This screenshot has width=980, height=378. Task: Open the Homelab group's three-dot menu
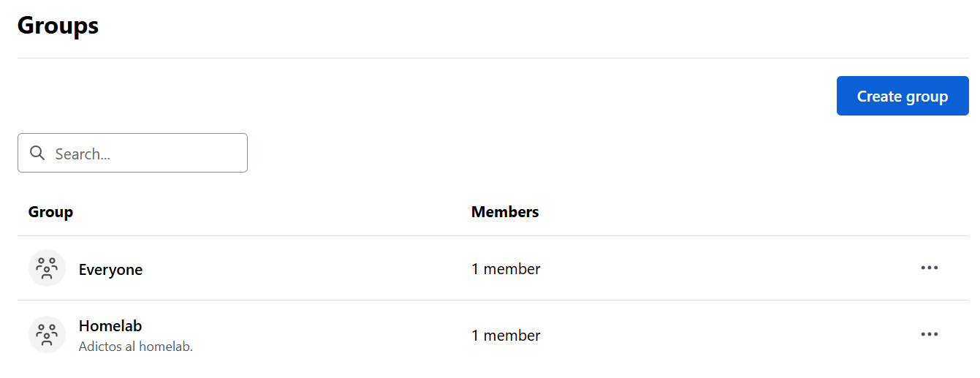click(930, 334)
